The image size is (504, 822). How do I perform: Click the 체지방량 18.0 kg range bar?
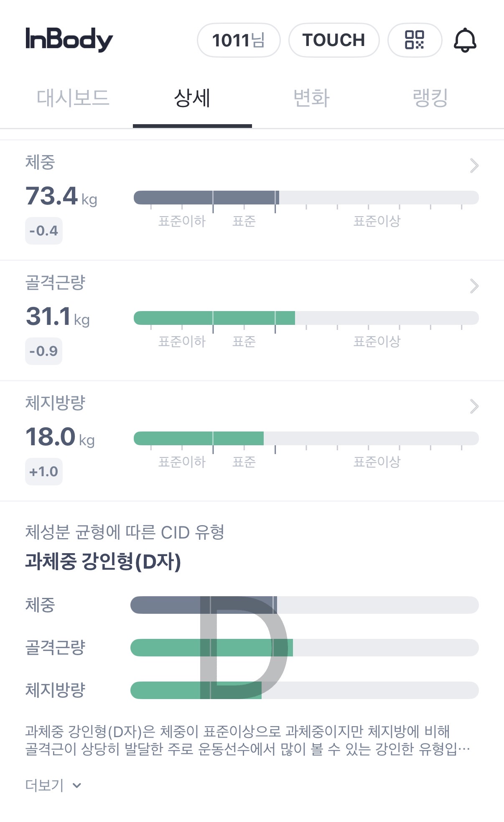[x=306, y=439]
